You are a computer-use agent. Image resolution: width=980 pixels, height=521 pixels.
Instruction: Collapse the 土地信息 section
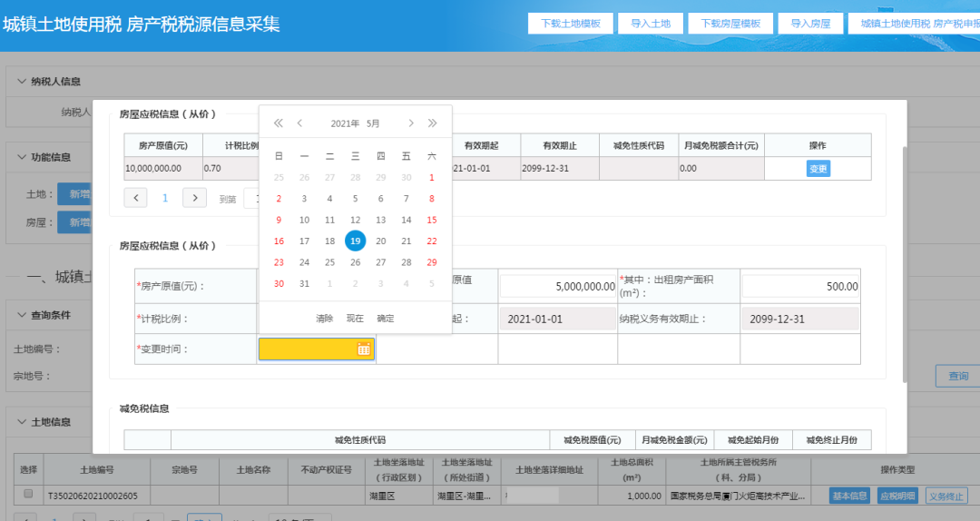coord(22,421)
